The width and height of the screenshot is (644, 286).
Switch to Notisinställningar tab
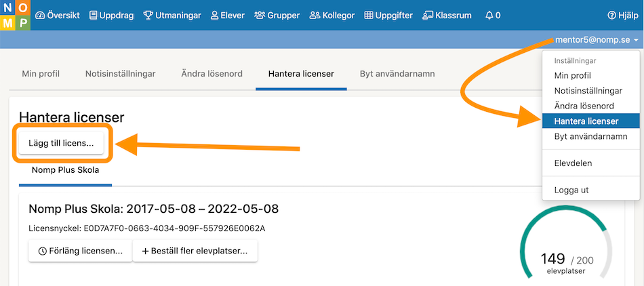point(121,74)
